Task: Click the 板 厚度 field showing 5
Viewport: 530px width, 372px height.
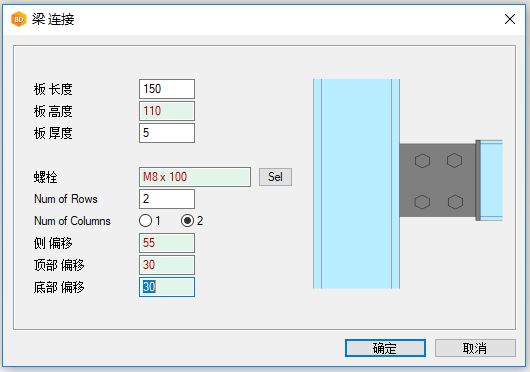Action: tap(167, 133)
